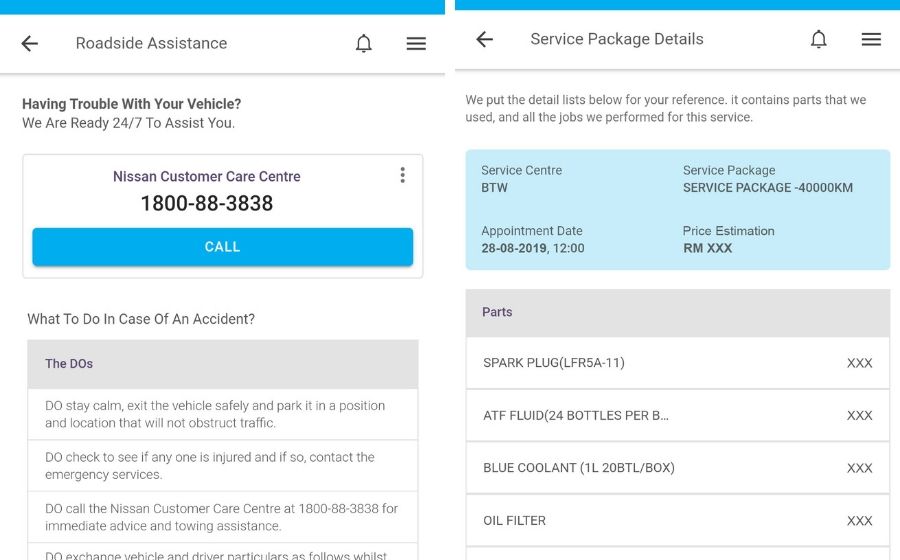Tap the 'DO stay calm' instruction item
Screen dimensions: 900x560
(x=222, y=414)
